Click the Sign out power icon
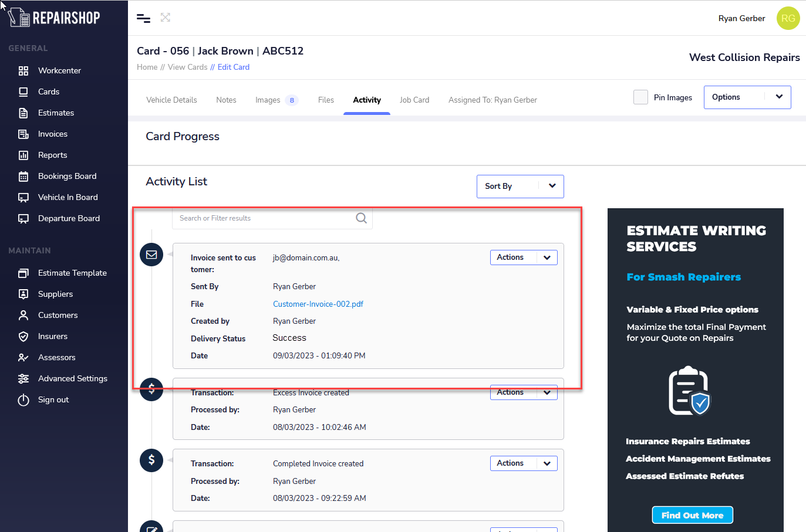This screenshot has width=806, height=532. 23,400
